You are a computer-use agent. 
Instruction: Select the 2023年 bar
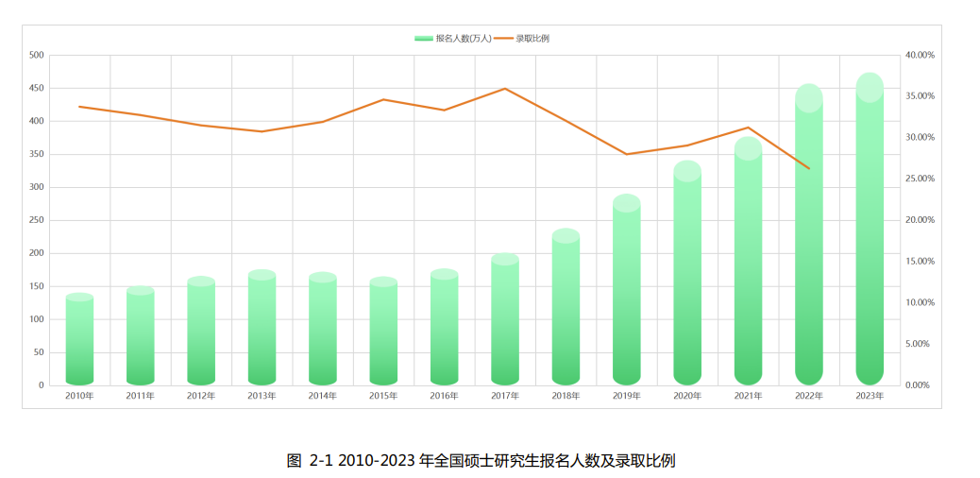tap(870, 236)
